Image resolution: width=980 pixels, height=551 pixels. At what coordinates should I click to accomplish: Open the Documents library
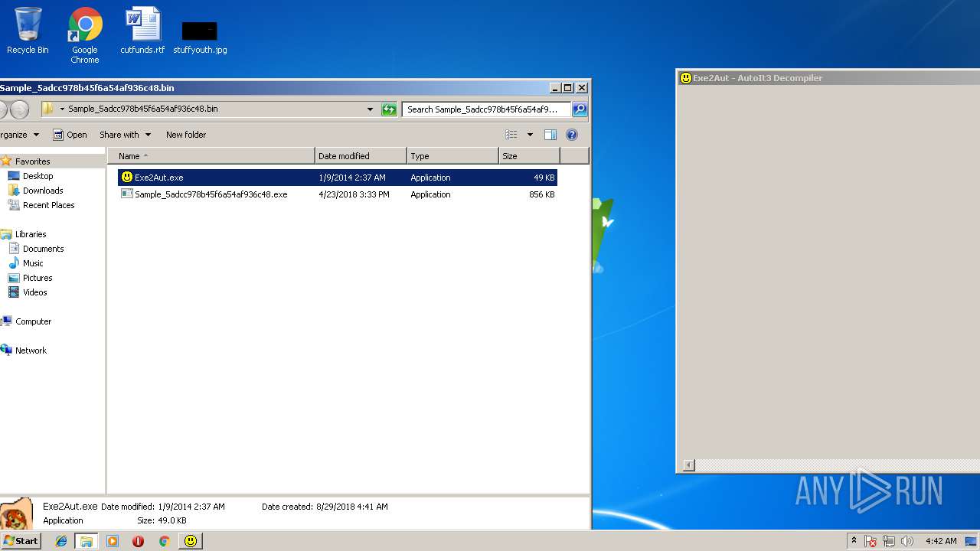[43, 249]
